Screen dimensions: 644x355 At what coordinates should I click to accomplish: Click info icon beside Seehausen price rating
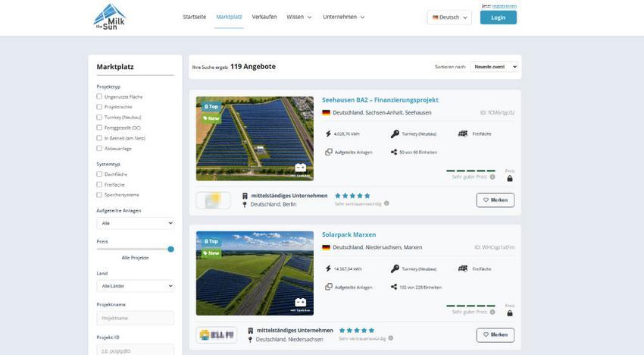492,177
